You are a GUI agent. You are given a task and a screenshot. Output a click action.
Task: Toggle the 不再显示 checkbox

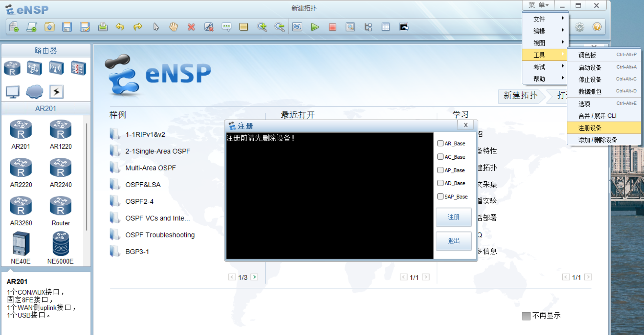(526, 316)
